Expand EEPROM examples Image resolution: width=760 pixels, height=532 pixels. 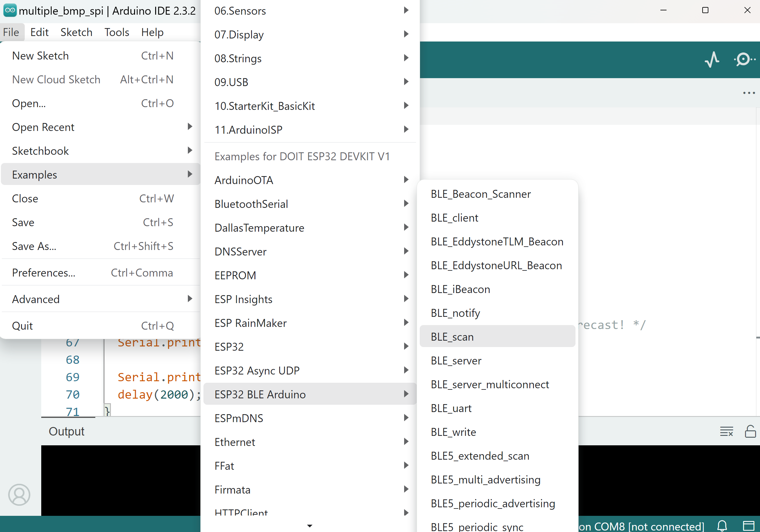[x=310, y=275]
